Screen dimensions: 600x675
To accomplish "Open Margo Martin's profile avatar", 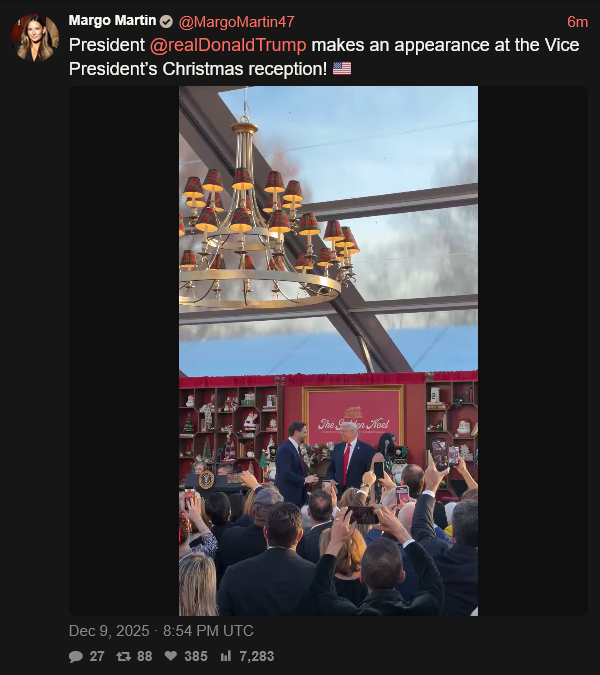I will coord(35,38).
